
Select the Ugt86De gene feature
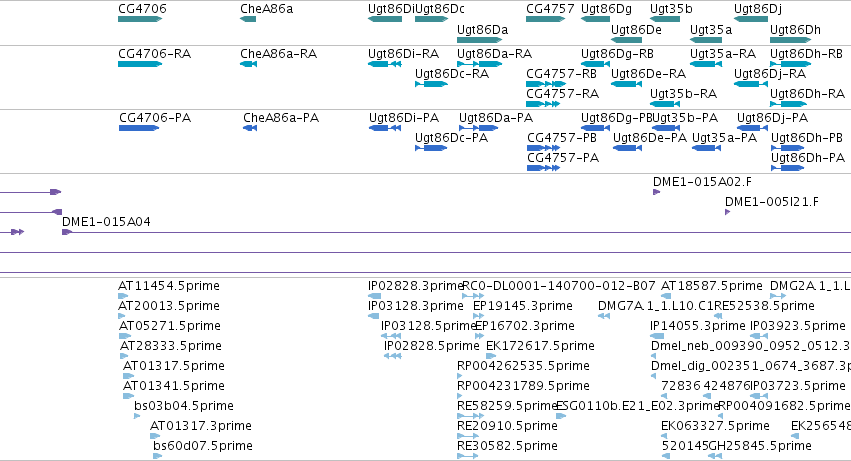pyautogui.click(x=626, y=40)
